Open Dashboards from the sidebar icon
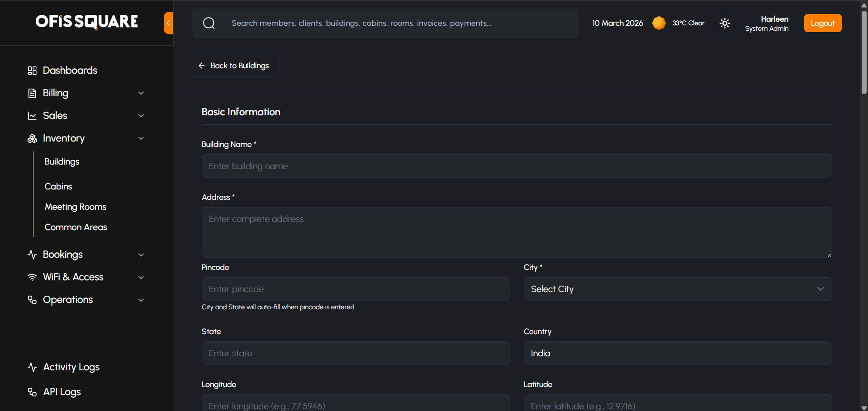The image size is (868, 411). click(32, 71)
